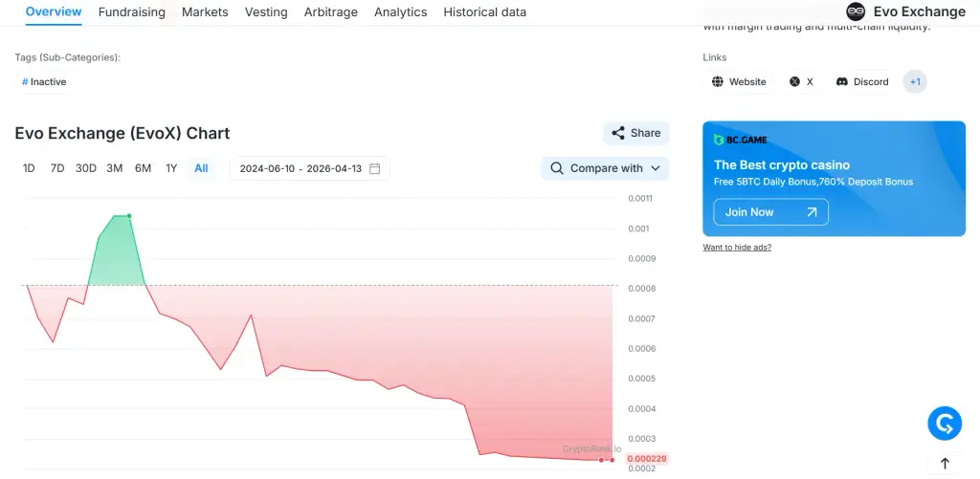Open the Historical data tab
Viewport: 980px width, 479px height.
484,11
